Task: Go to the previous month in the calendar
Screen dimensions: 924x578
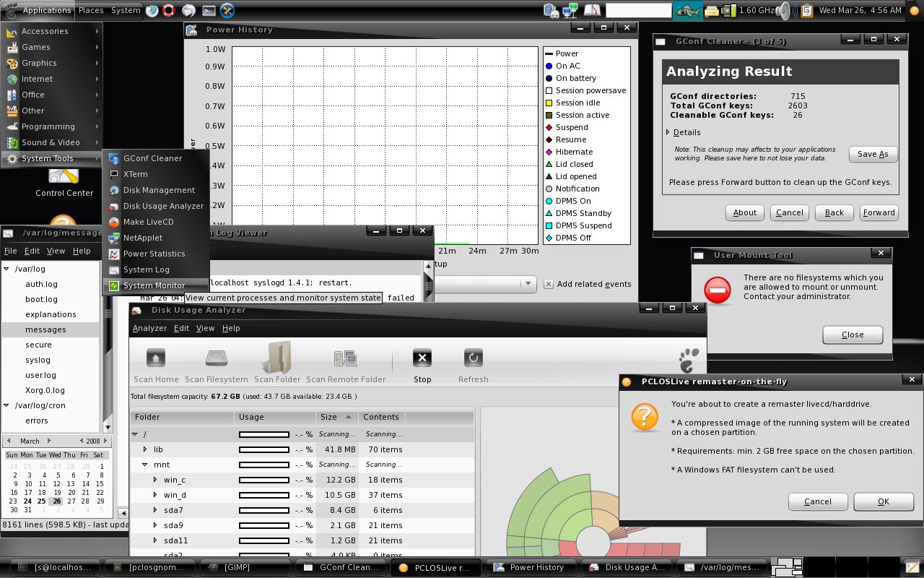Action: click(x=9, y=441)
